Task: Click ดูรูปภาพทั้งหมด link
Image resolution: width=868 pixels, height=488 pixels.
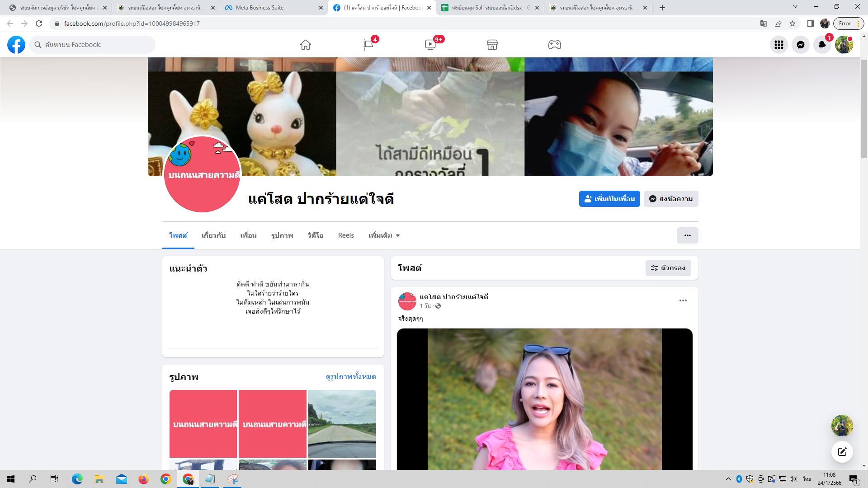Action: pyautogui.click(x=350, y=376)
